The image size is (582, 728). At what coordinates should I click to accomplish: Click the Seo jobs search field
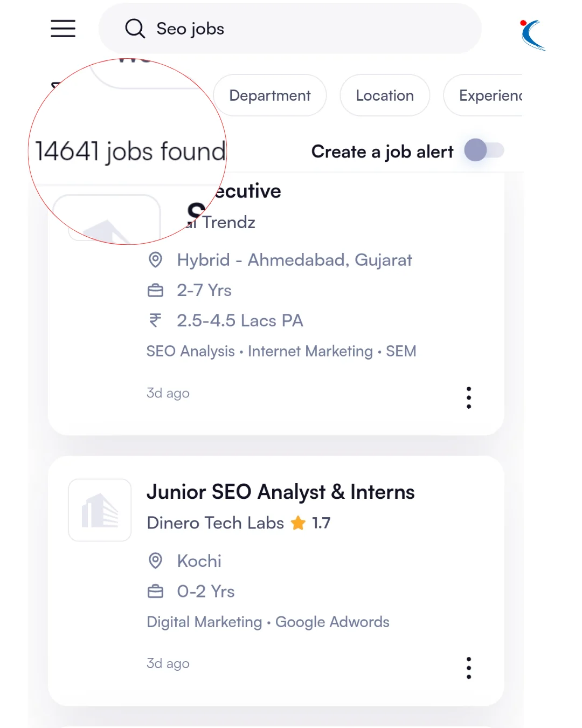tap(290, 29)
